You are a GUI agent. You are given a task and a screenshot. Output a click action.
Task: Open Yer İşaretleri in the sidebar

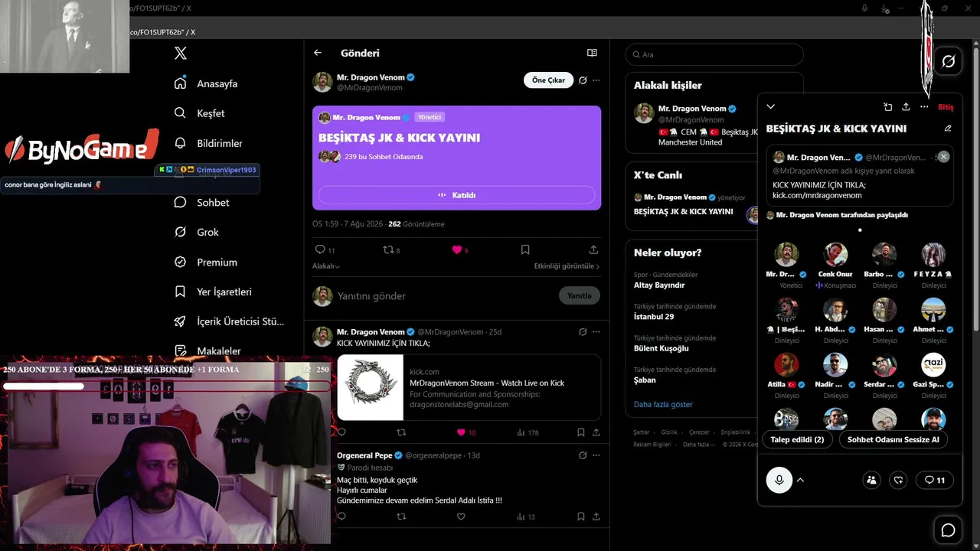click(213, 292)
